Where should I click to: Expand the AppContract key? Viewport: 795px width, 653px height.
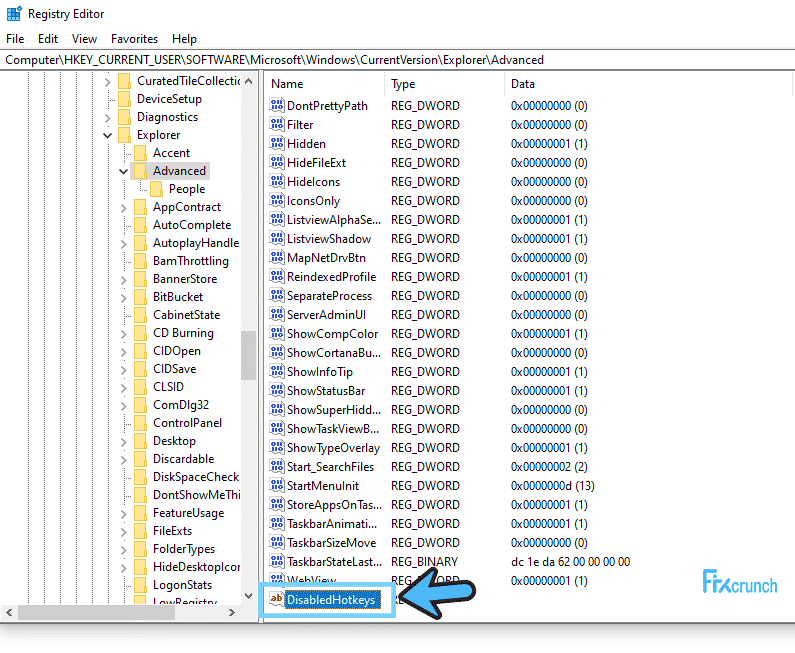[123, 207]
